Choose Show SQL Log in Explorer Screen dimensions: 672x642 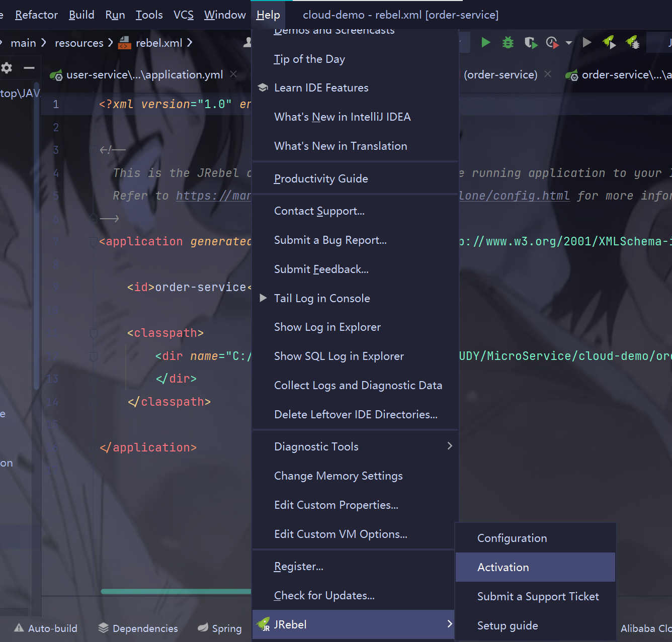point(355,356)
